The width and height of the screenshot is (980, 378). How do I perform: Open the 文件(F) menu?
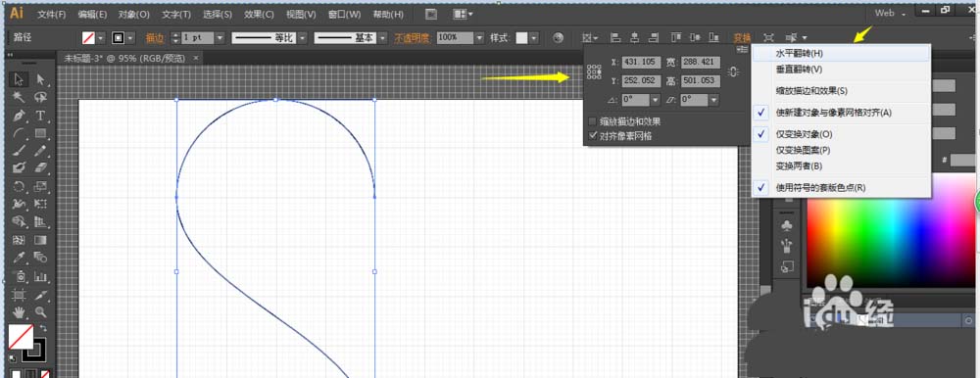(x=51, y=14)
